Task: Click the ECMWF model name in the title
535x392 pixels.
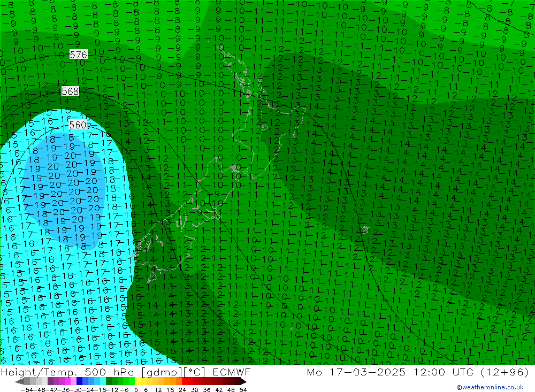Action: [231, 372]
